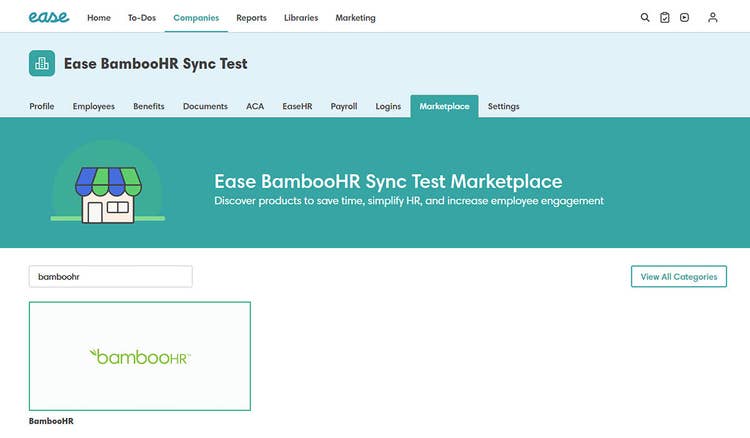Switch to the Employees tab

click(94, 106)
